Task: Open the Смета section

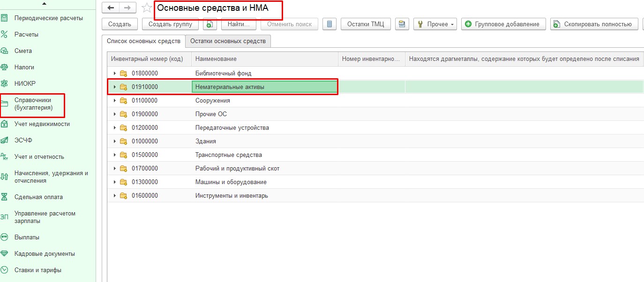Action: pos(23,51)
